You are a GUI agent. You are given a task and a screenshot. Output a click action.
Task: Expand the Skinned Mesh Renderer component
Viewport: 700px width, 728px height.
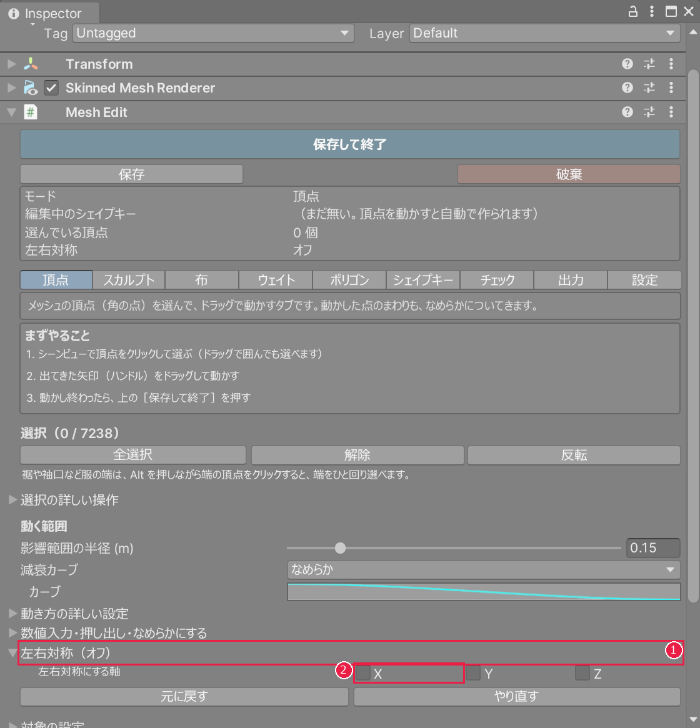[x=12, y=87]
